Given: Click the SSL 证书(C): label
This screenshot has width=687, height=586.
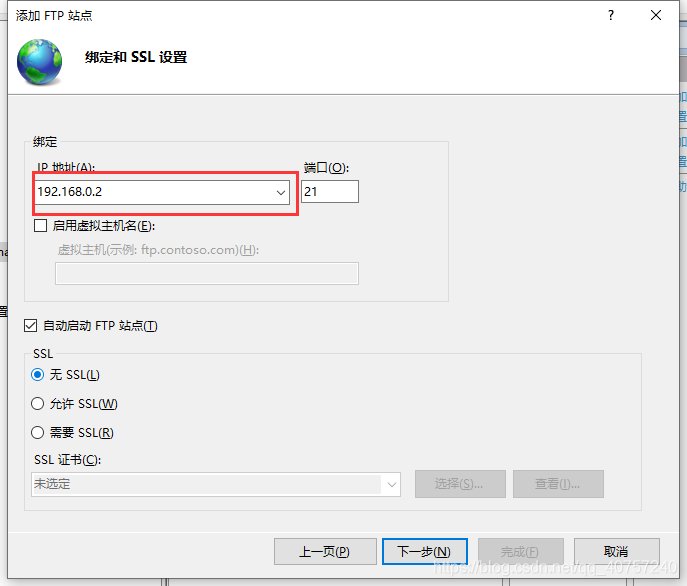Looking at the screenshot, I should point(67,460).
